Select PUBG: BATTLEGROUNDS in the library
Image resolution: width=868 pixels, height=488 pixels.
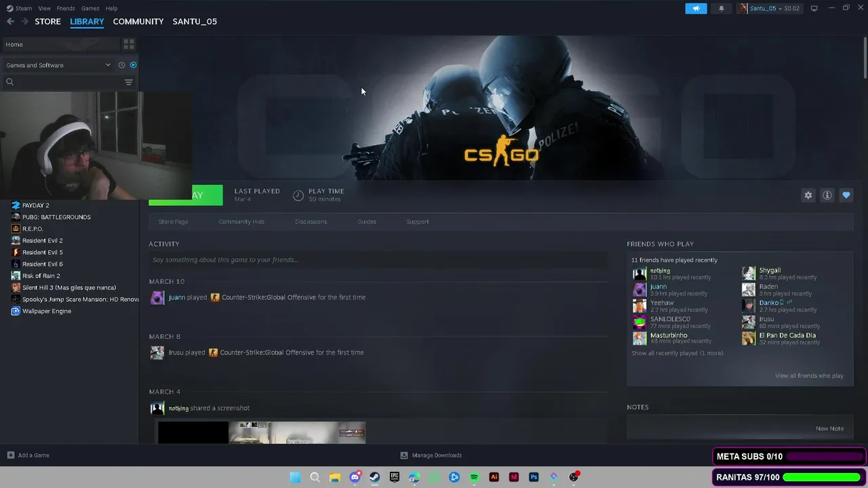tap(56, 217)
